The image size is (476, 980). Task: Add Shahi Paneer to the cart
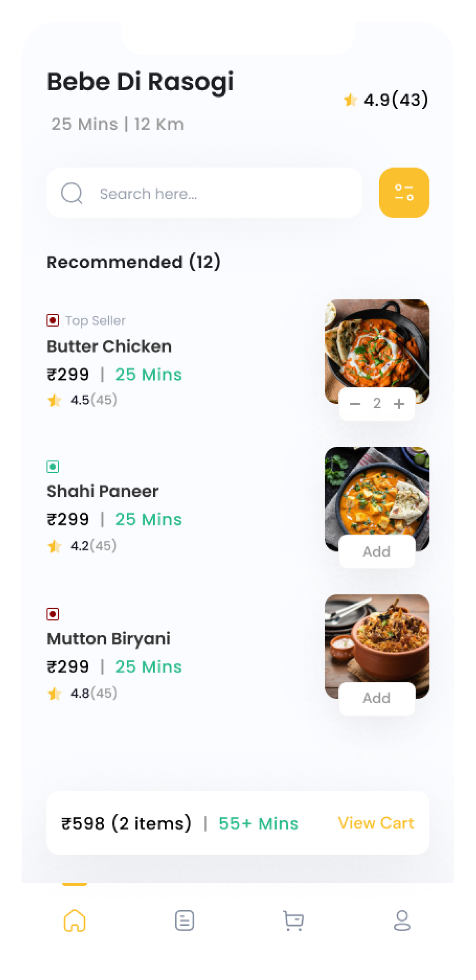tap(377, 551)
